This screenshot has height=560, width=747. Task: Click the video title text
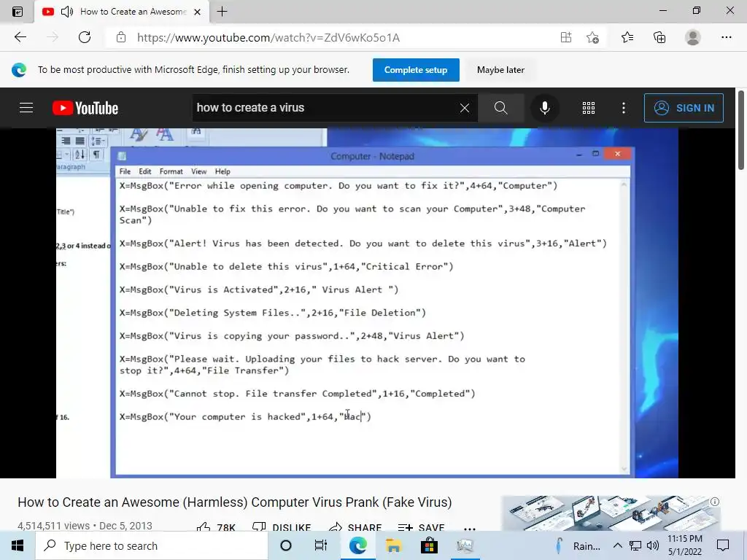pos(235,502)
